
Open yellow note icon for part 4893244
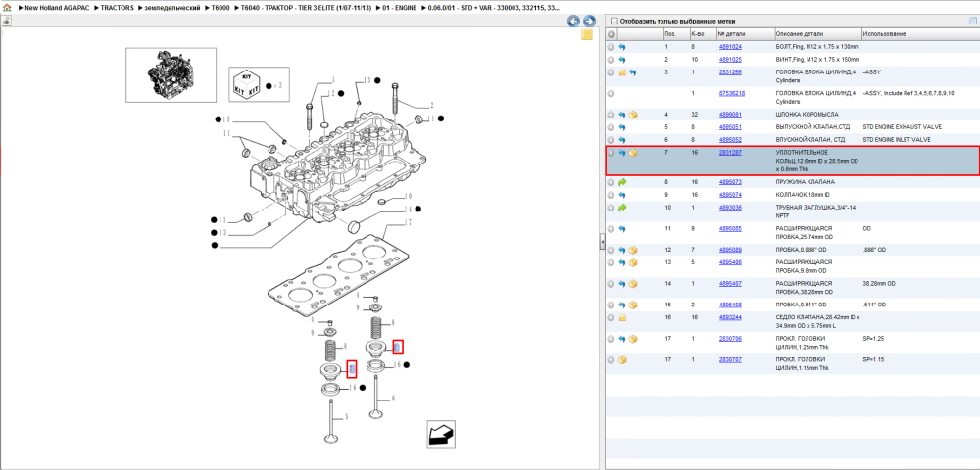pos(622,317)
